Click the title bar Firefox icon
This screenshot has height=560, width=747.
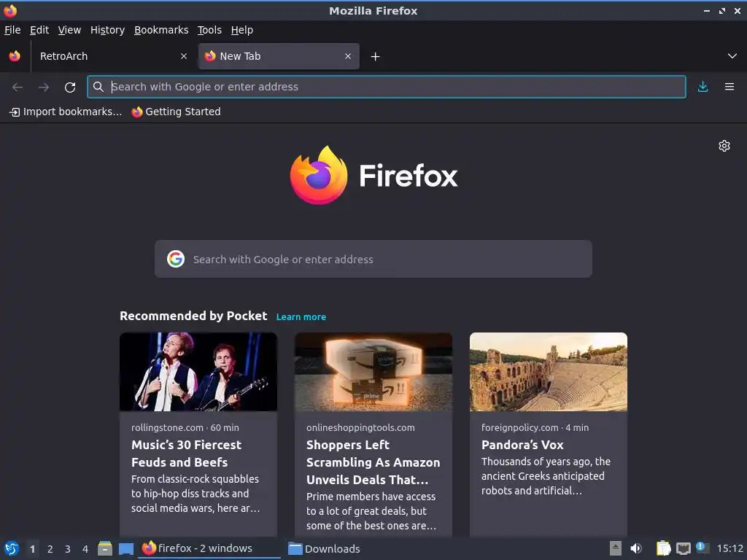pyautogui.click(x=10, y=10)
